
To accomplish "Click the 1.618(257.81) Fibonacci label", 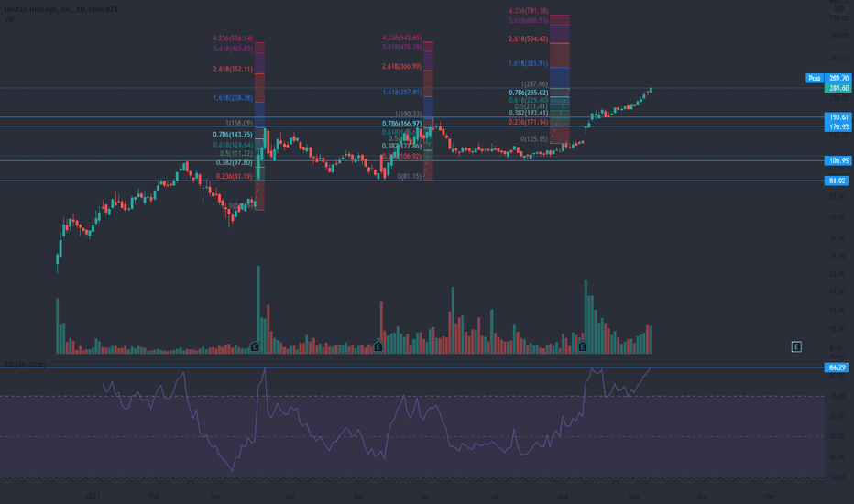I will (401, 92).
